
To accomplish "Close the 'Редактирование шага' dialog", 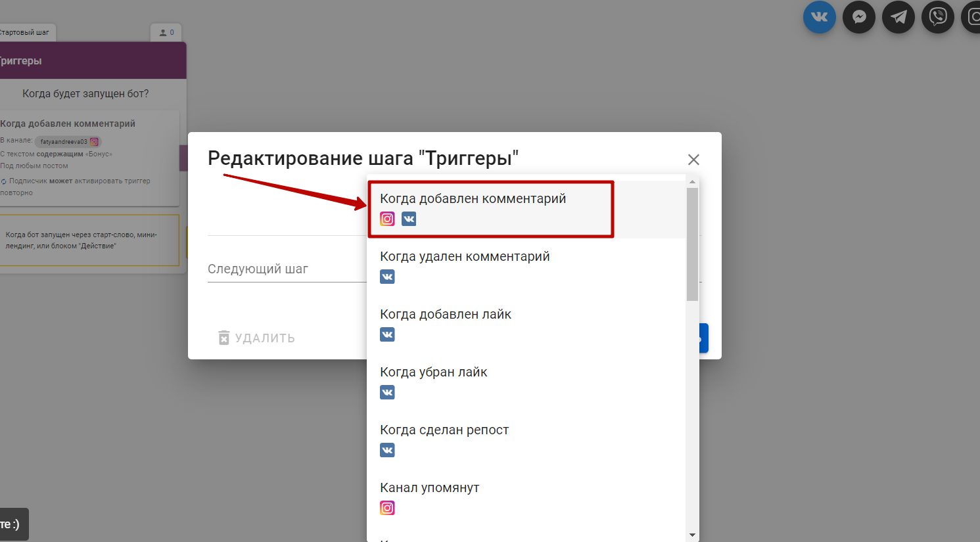I will pos(693,160).
